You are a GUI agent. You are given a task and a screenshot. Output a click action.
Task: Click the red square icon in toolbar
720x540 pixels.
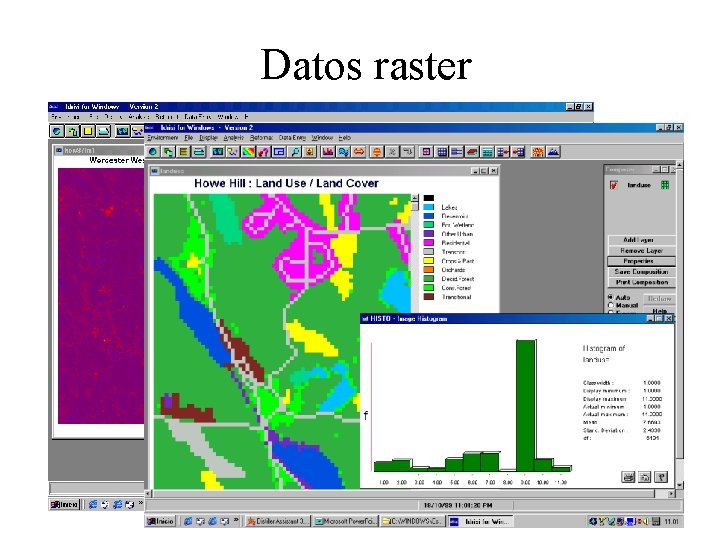[x=426, y=152]
